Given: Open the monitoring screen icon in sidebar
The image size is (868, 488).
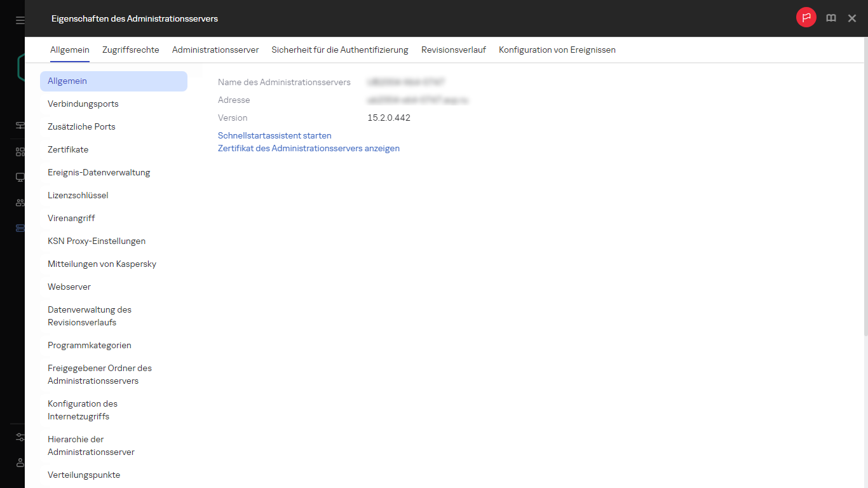Looking at the screenshot, I should (18, 177).
